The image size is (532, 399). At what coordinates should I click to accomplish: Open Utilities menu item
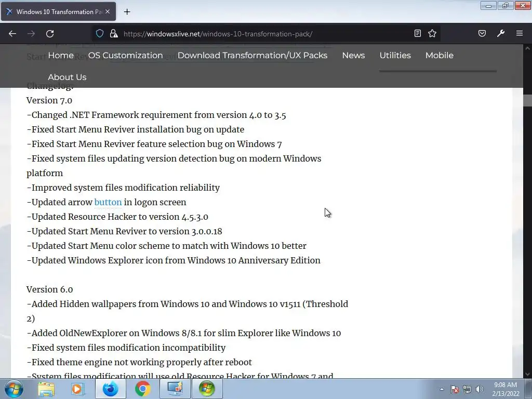click(395, 55)
